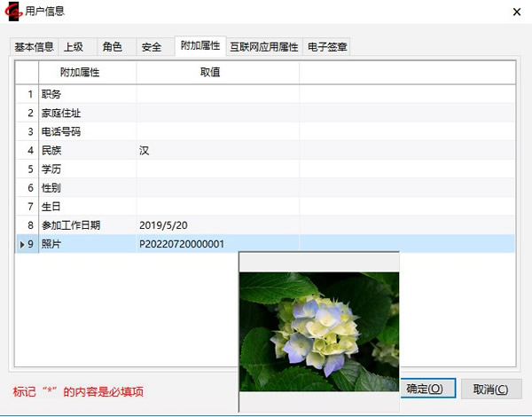Click the hydrangea photo preview thumbnail

(x=319, y=331)
